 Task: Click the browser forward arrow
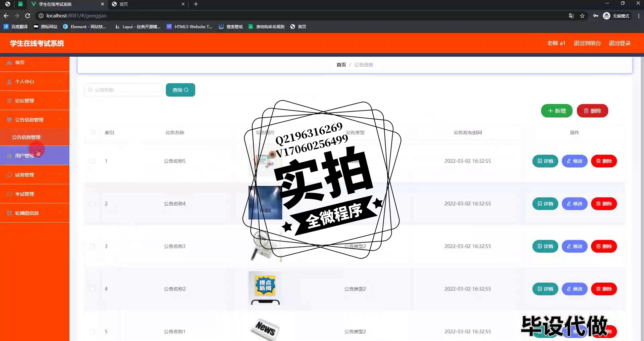tap(17, 16)
